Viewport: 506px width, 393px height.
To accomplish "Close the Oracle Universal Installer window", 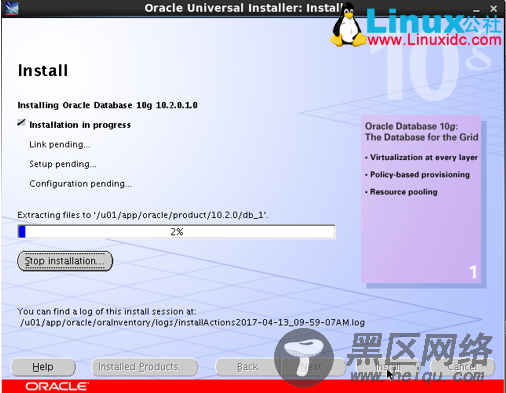I will [x=494, y=9].
